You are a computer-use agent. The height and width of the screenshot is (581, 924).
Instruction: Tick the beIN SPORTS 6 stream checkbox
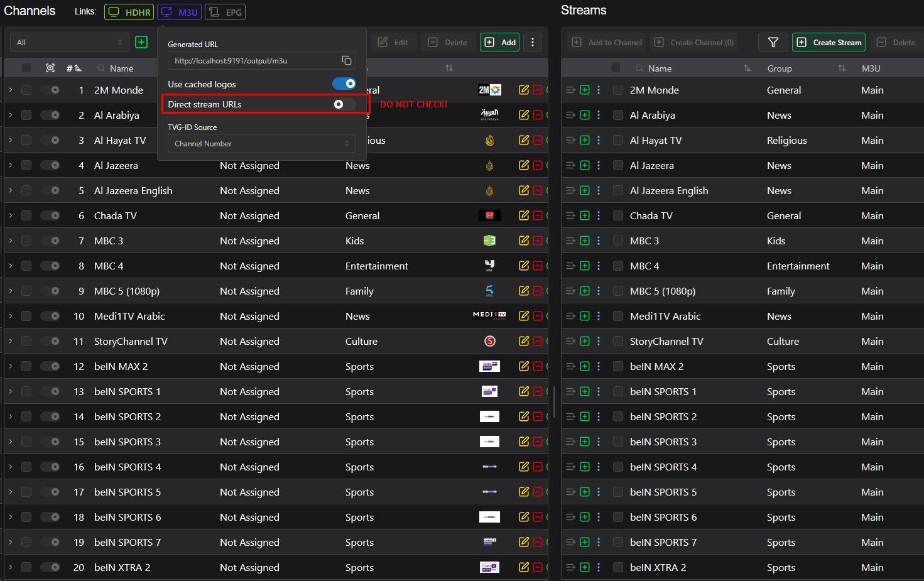(x=618, y=517)
